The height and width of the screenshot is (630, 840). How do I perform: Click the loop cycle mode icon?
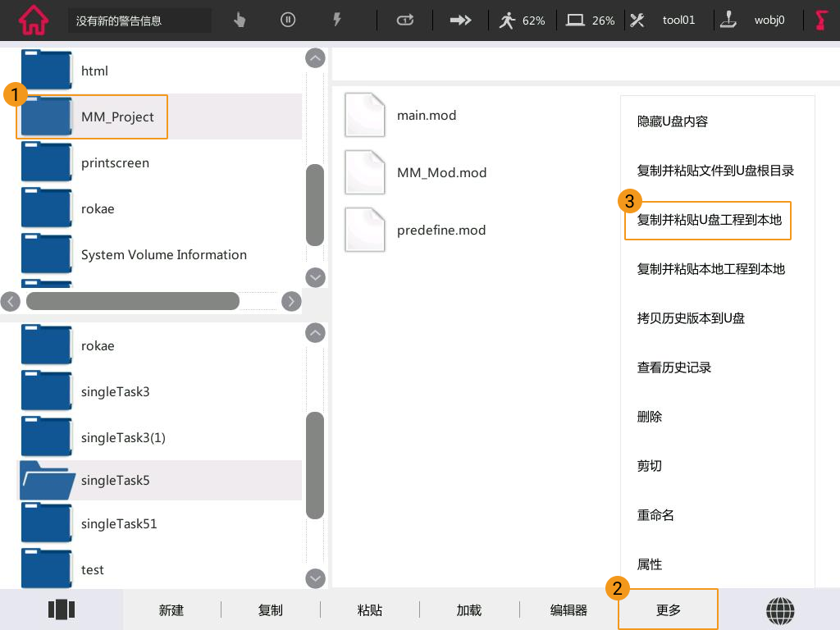405,21
